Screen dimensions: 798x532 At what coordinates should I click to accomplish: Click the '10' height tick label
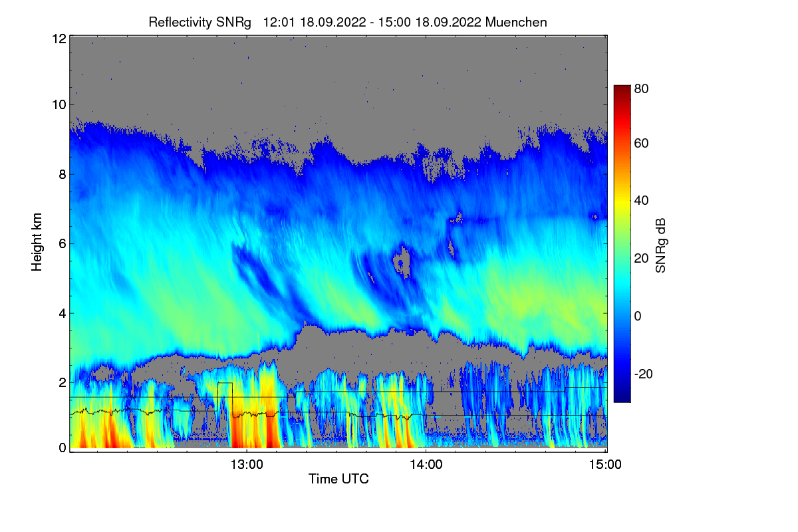pos(58,104)
